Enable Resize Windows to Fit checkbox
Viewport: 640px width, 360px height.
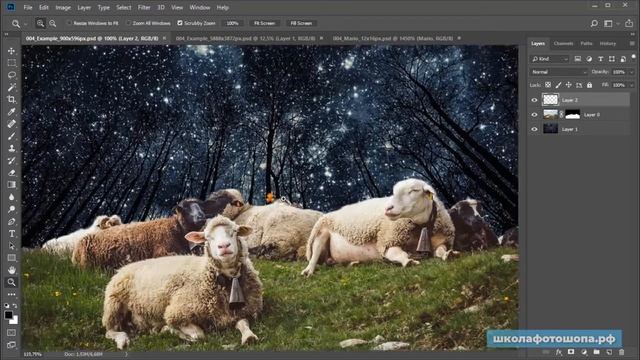click(x=69, y=23)
